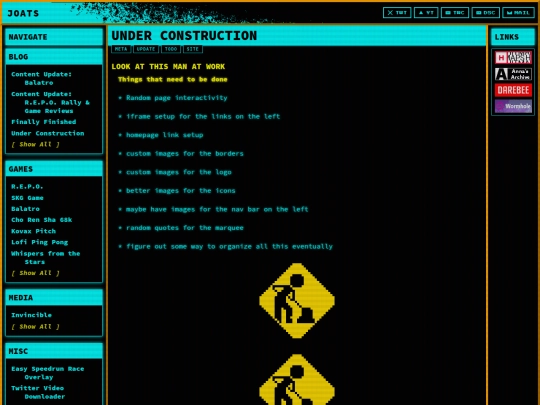Select the META tag
540x405 pixels.
pyautogui.click(x=121, y=49)
